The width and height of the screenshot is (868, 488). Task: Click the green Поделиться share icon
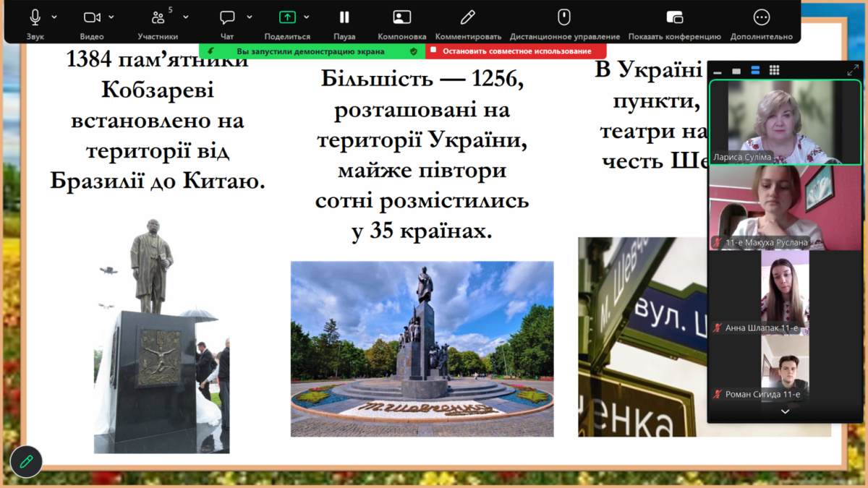[287, 18]
